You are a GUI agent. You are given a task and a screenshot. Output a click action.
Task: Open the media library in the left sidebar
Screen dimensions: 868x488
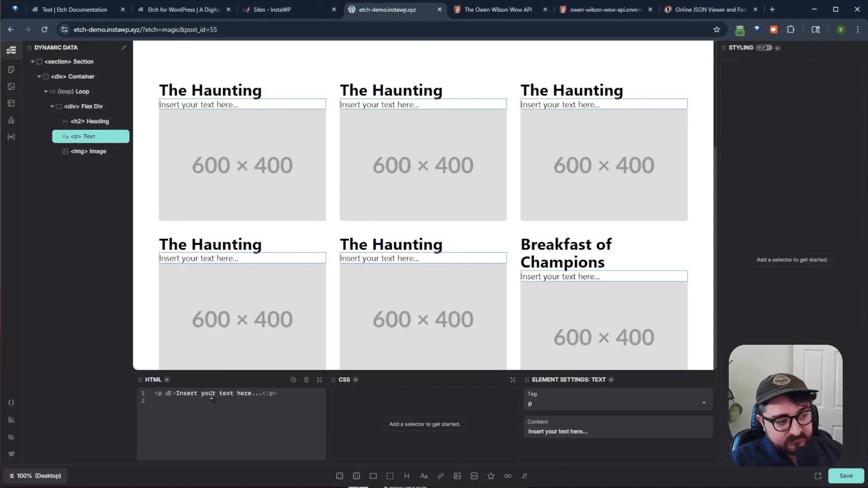[11, 86]
